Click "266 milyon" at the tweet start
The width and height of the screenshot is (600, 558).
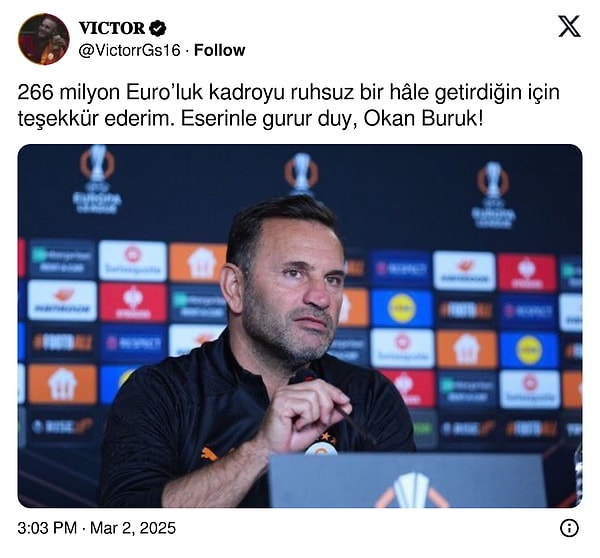tap(69, 92)
